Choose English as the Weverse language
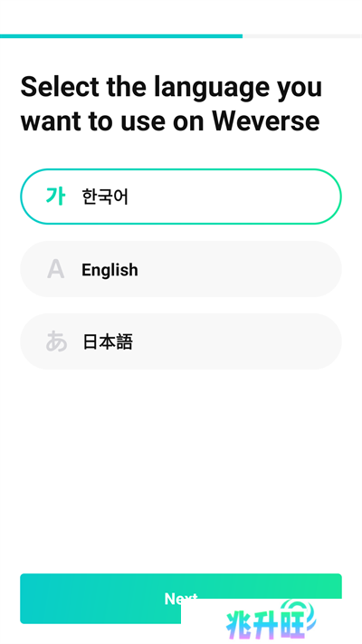The height and width of the screenshot is (644, 362). click(181, 269)
